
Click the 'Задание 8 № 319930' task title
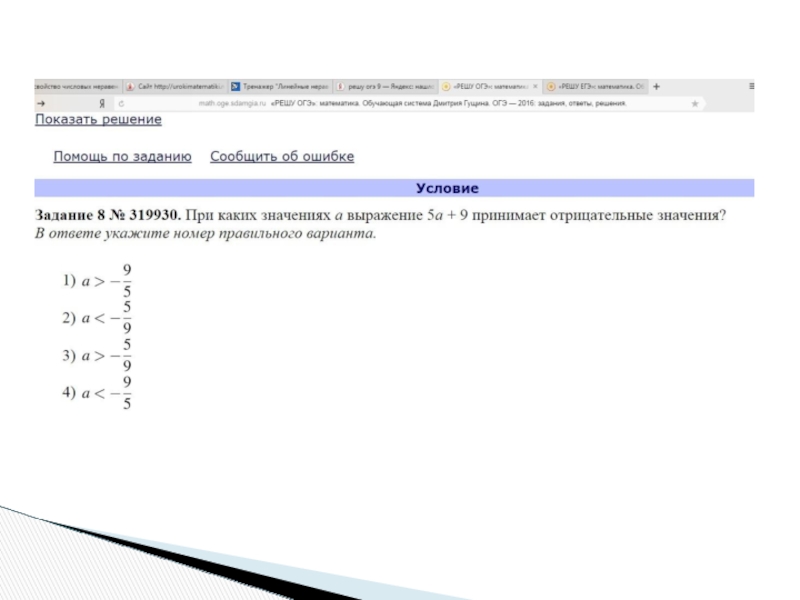(108, 215)
